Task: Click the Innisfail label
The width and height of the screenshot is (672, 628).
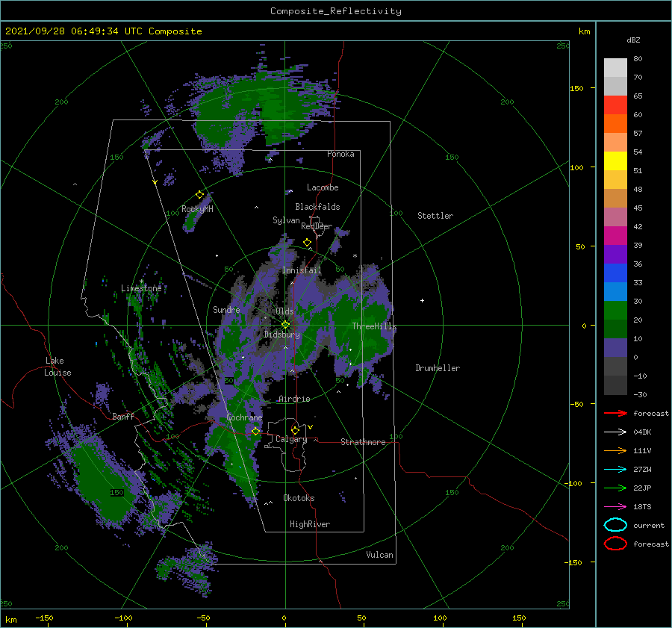Action: pyautogui.click(x=302, y=270)
